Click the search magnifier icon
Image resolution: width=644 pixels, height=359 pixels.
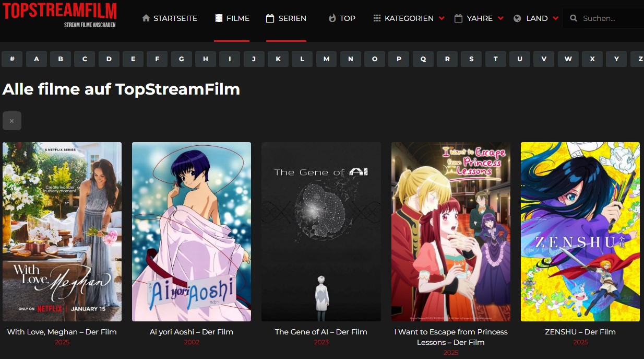tap(573, 18)
